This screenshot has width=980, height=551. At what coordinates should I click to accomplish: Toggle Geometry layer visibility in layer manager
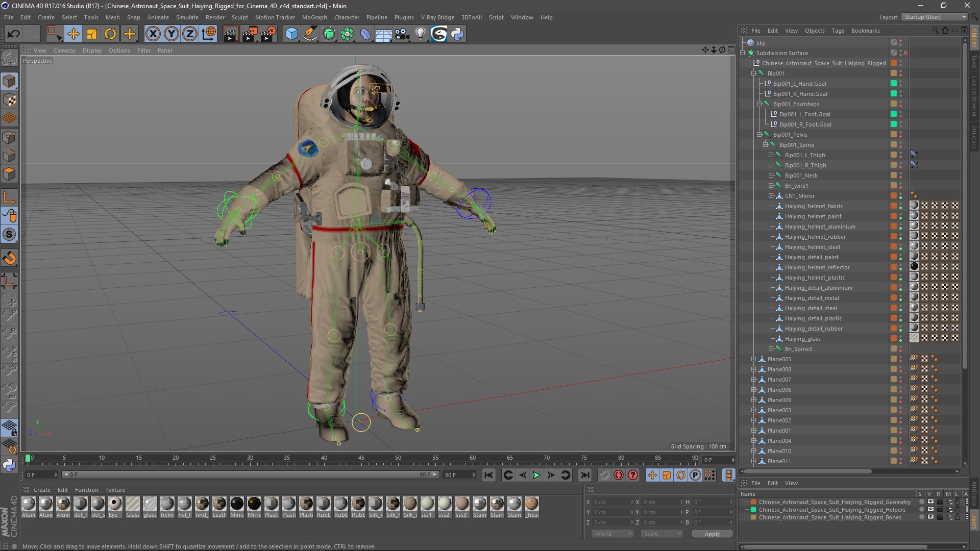[x=930, y=502]
